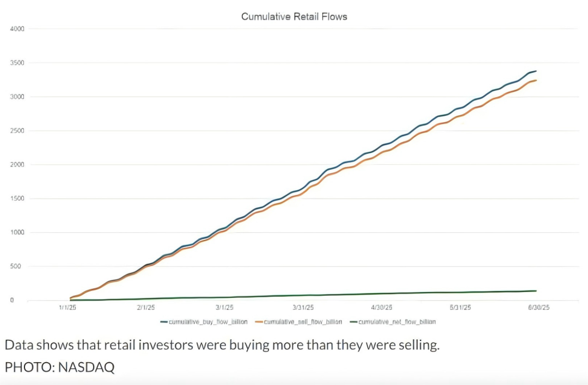Toggle cumulative_buy_flow_billion legend entry
The width and height of the screenshot is (588, 385).
click(204, 322)
